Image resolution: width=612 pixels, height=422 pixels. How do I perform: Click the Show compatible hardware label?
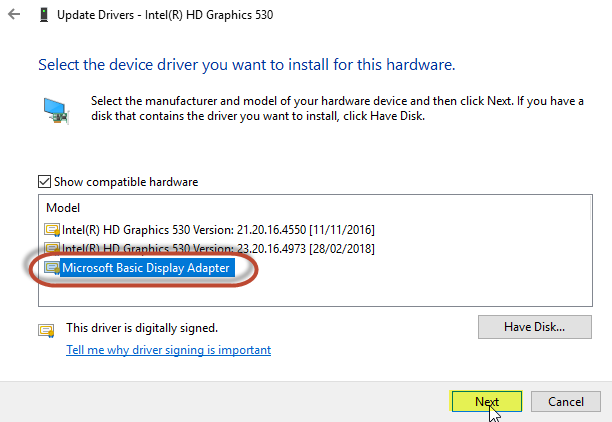pos(126,182)
